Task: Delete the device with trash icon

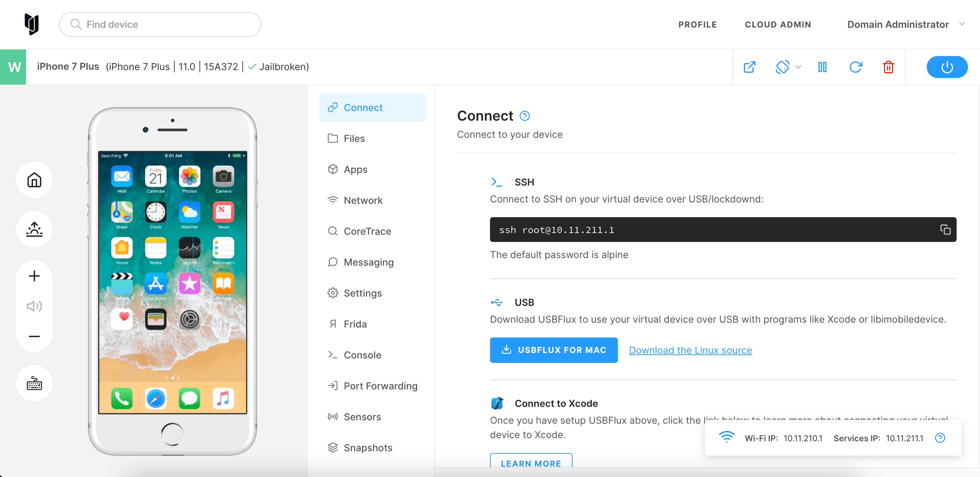Action: pos(888,67)
